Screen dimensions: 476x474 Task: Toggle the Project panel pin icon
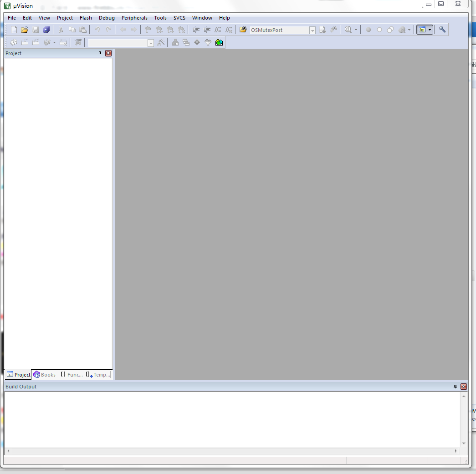100,53
